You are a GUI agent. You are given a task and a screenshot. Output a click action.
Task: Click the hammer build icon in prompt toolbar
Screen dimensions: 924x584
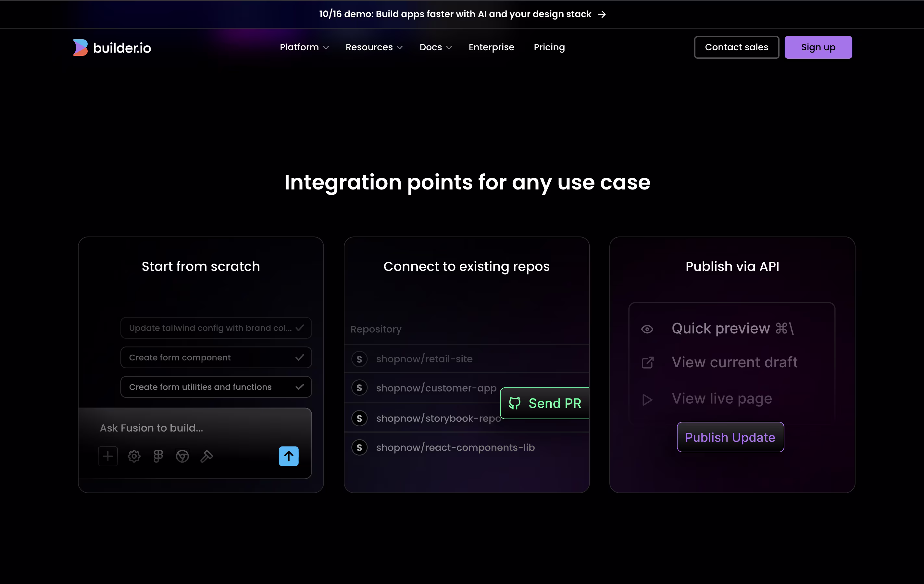(206, 456)
